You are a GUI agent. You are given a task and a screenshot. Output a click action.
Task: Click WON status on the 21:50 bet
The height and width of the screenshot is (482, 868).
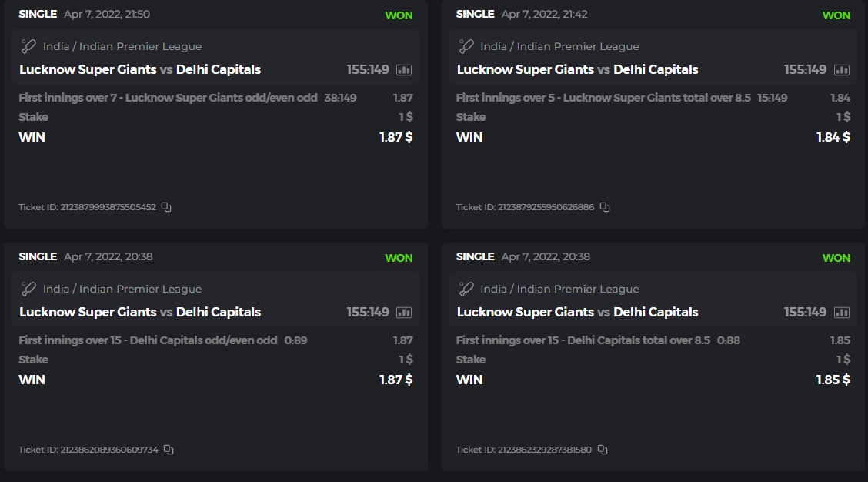399,15
